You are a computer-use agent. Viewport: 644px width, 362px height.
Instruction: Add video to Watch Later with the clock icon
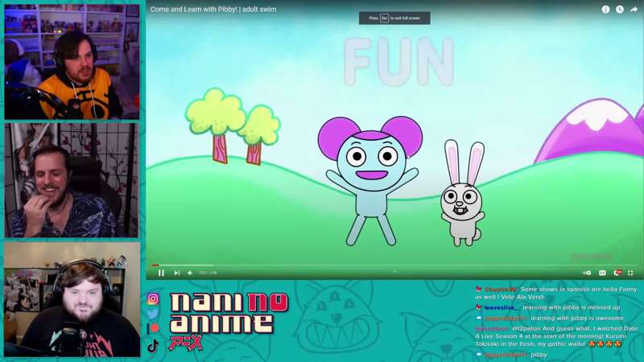(x=620, y=10)
